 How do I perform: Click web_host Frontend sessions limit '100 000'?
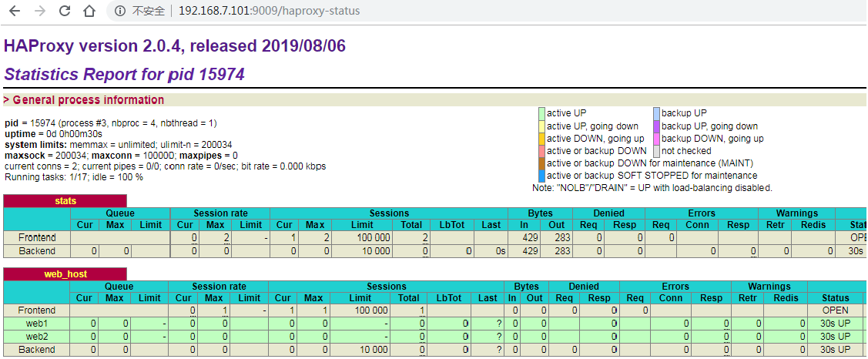click(371, 310)
